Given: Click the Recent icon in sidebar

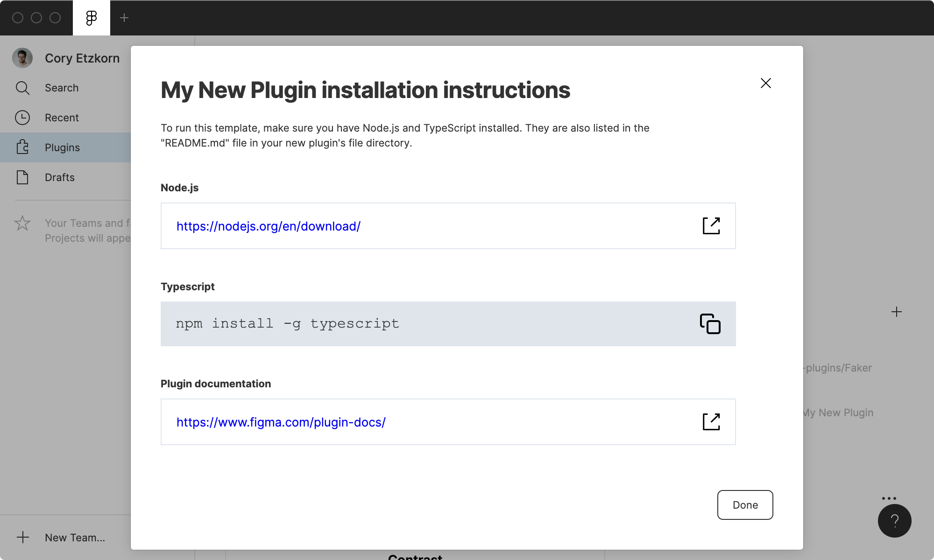Looking at the screenshot, I should click(x=23, y=117).
